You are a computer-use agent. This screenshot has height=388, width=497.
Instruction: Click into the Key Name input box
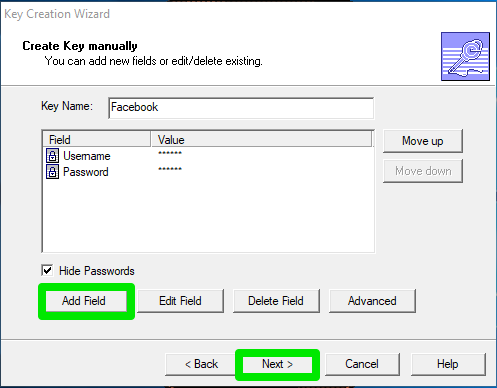coord(241,108)
